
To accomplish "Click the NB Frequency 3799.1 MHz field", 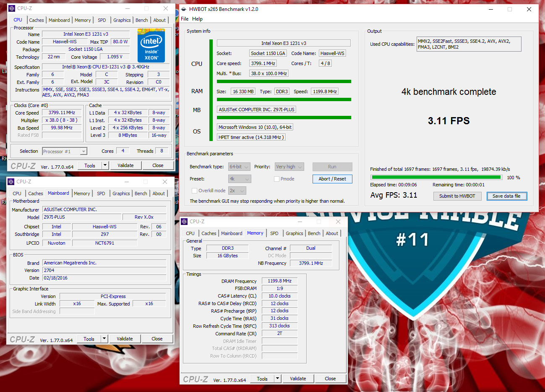I will tap(311, 263).
